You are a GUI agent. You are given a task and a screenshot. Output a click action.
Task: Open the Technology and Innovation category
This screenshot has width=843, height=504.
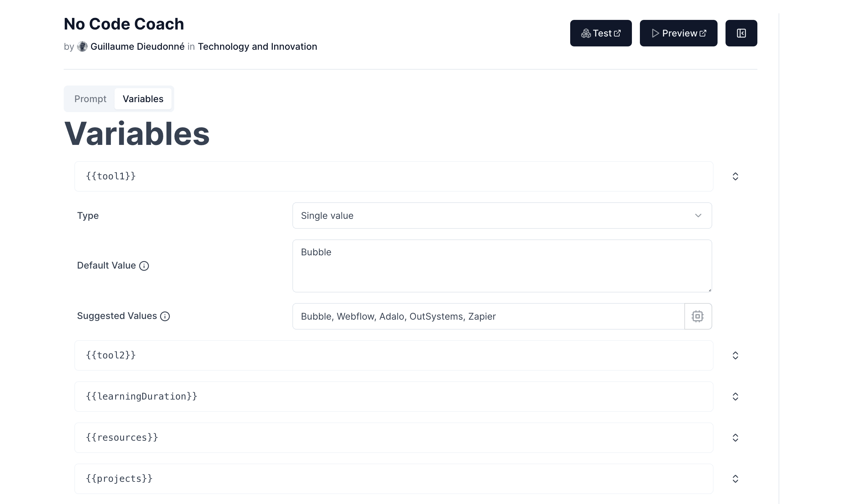point(258,46)
